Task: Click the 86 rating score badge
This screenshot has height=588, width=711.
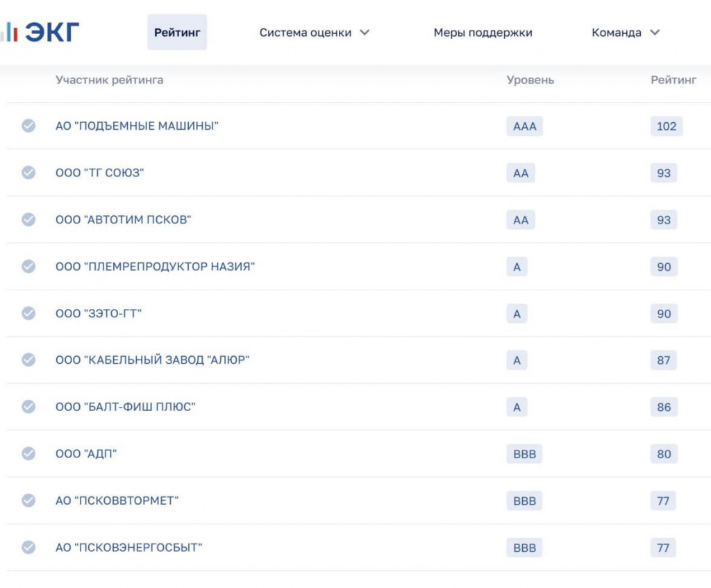Action: (664, 407)
